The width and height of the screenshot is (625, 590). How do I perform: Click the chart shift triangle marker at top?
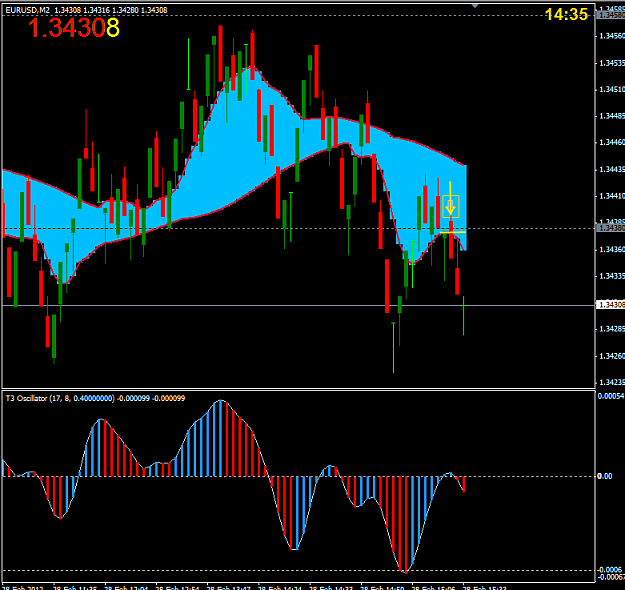tap(474, 6)
